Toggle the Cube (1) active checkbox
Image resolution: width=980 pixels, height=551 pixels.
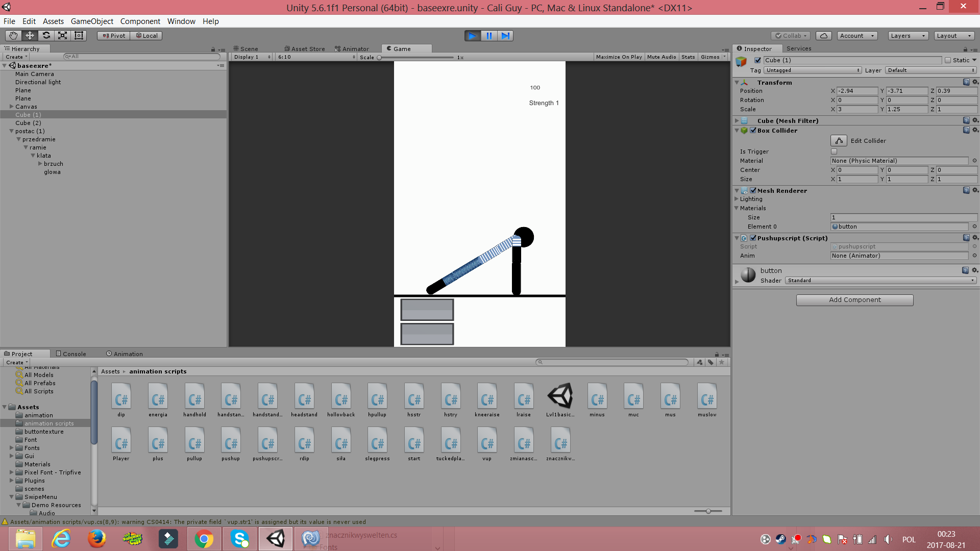pos(758,60)
